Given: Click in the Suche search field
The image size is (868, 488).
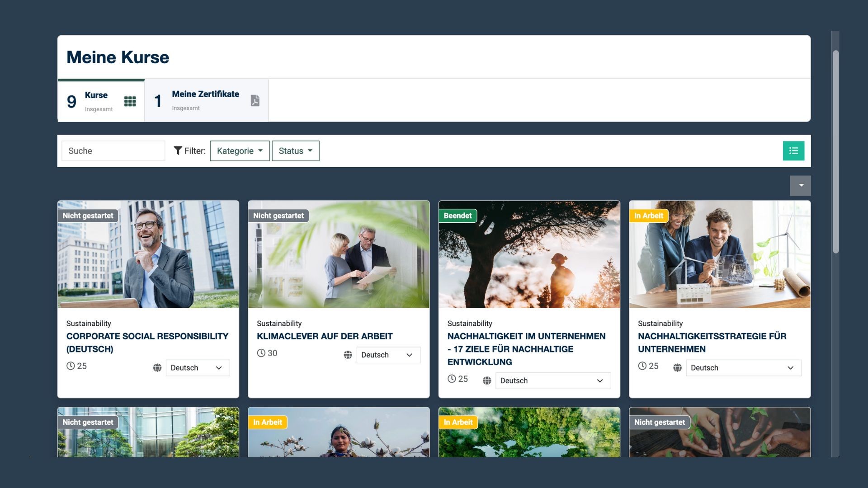Looking at the screenshot, I should tap(113, 151).
